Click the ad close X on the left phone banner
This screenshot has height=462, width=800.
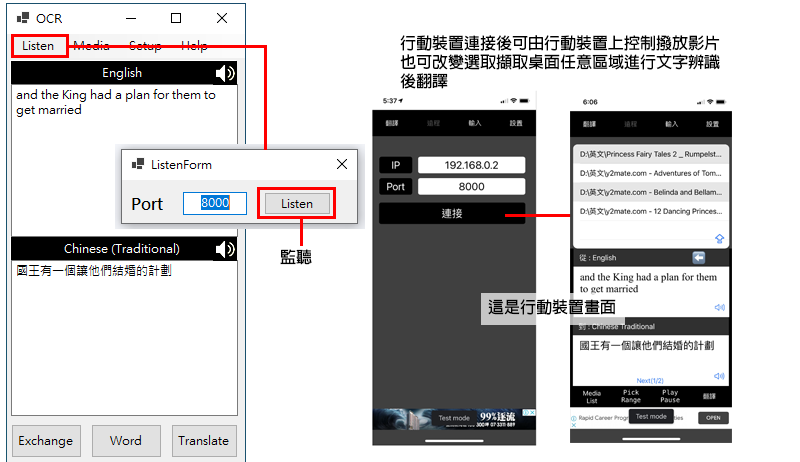[x=532, y=412]
